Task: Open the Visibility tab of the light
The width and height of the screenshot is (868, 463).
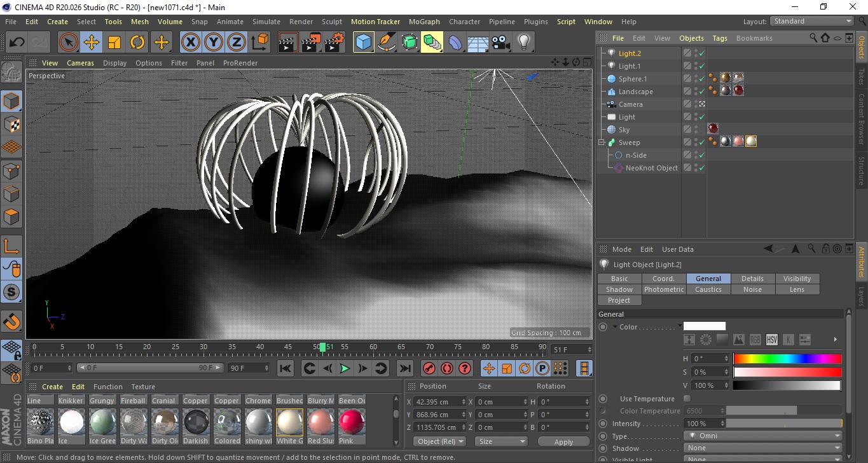Action: [x=797, y=279]
